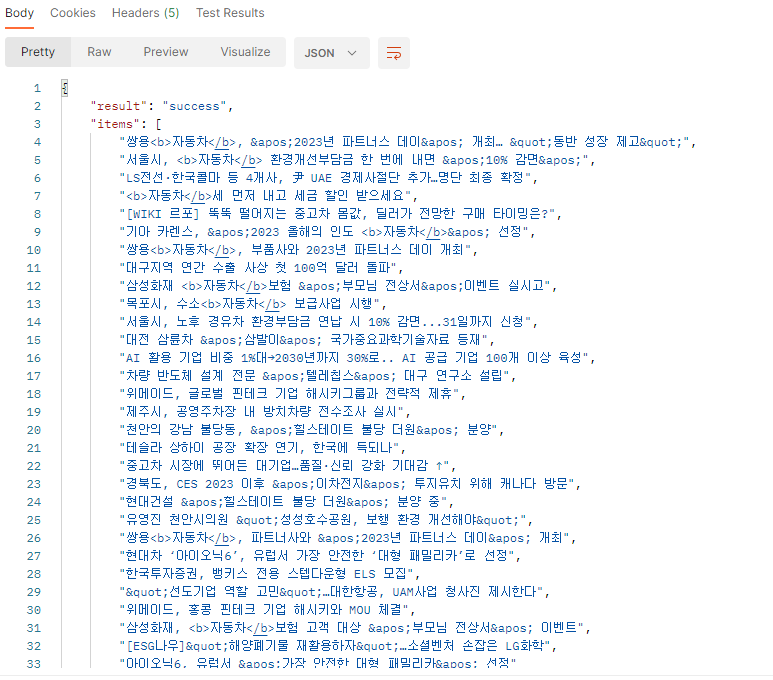Select the Raw view
The image size is (773, 680).
[99, 52]
